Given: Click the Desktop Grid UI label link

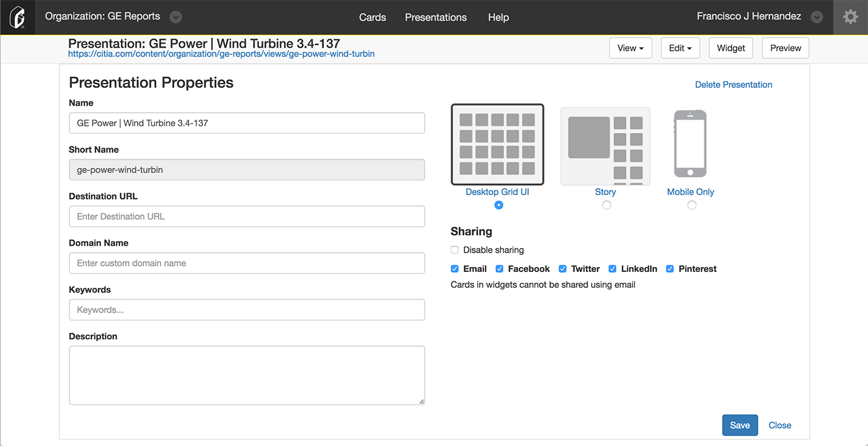Looking at the screenshot, I should tap(497, 192).
